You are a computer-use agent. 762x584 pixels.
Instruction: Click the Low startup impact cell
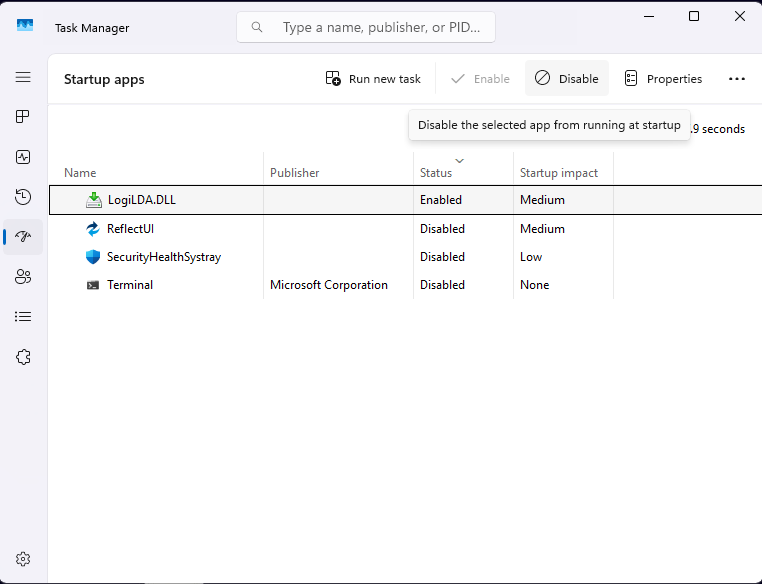[531, 257]
